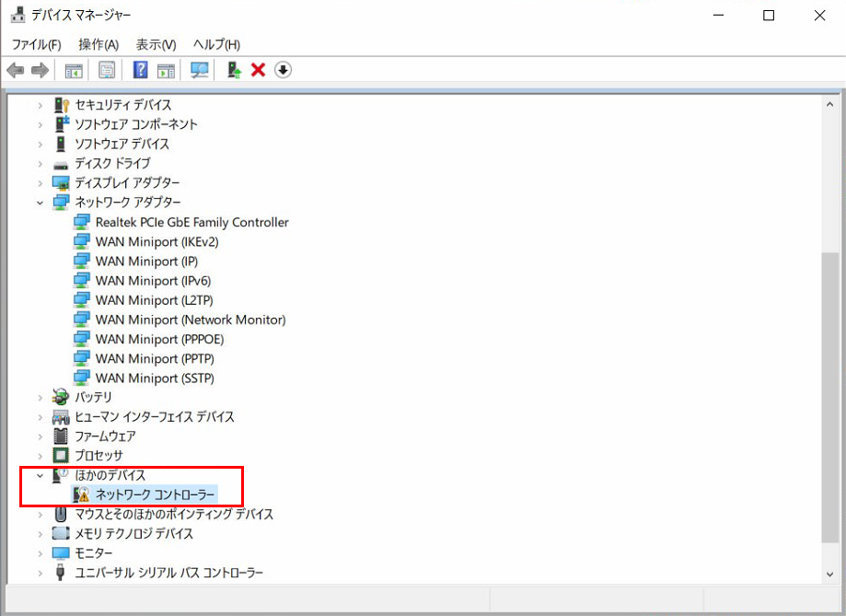Select WAN Miniport (PPPOE)
Image resolution: width=846 pixels, height=616 pixels.
[159, 339]
